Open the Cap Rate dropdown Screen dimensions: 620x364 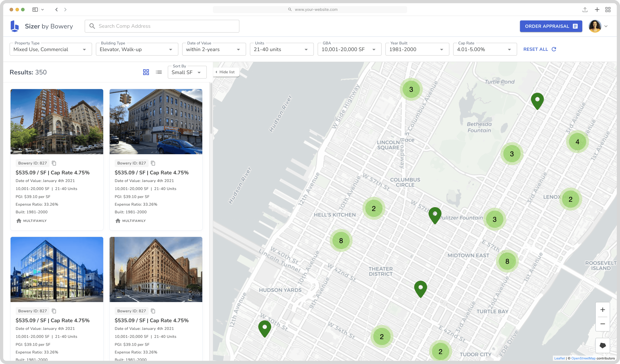coord(485,49)
